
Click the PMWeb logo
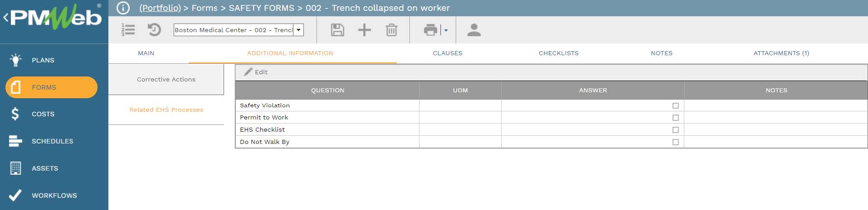tap(56, 17)
